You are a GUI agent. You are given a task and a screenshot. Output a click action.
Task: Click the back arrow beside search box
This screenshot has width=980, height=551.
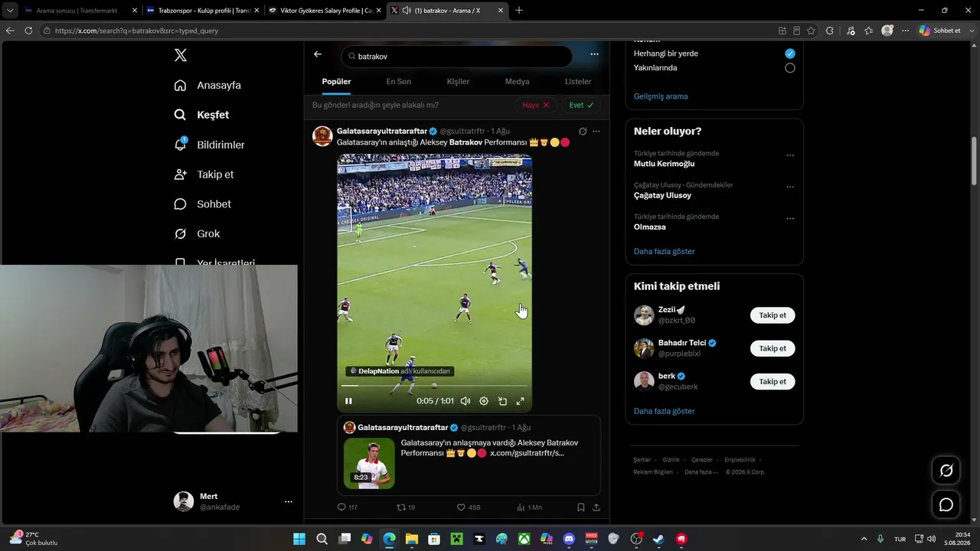(x=318, y=54)
